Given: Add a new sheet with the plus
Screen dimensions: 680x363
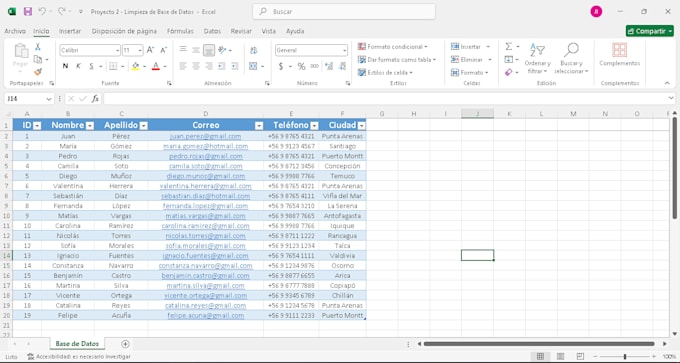Looking at the screenshot, I should [x=125, y=344].
